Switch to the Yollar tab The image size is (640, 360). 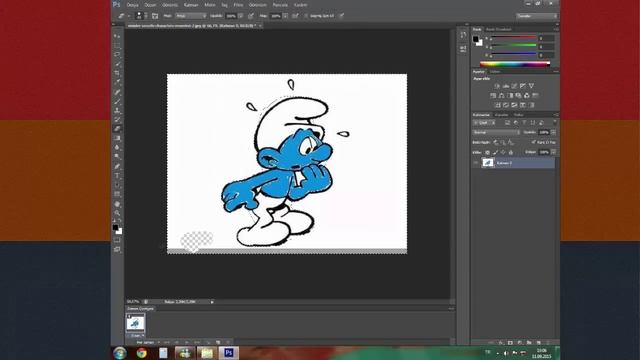(x=518, y=115)
